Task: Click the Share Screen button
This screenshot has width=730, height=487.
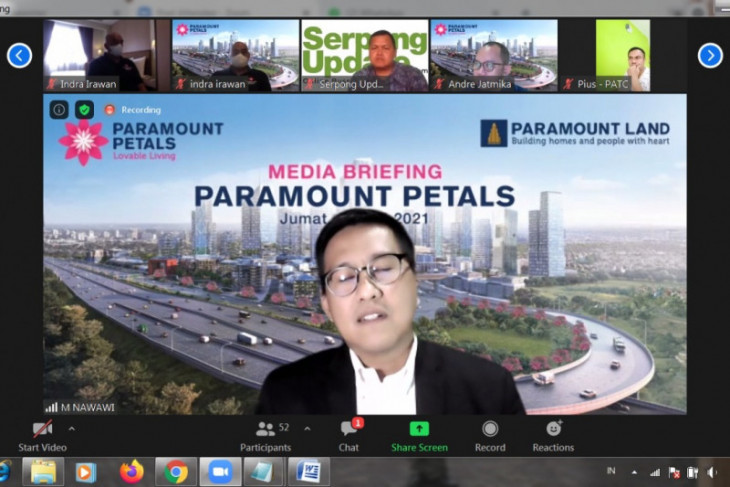Action: click(419, 436)
